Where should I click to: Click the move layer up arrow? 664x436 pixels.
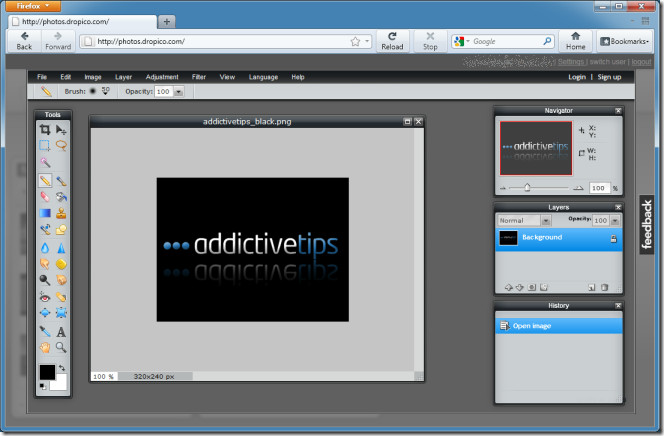[x=509, y=287]
